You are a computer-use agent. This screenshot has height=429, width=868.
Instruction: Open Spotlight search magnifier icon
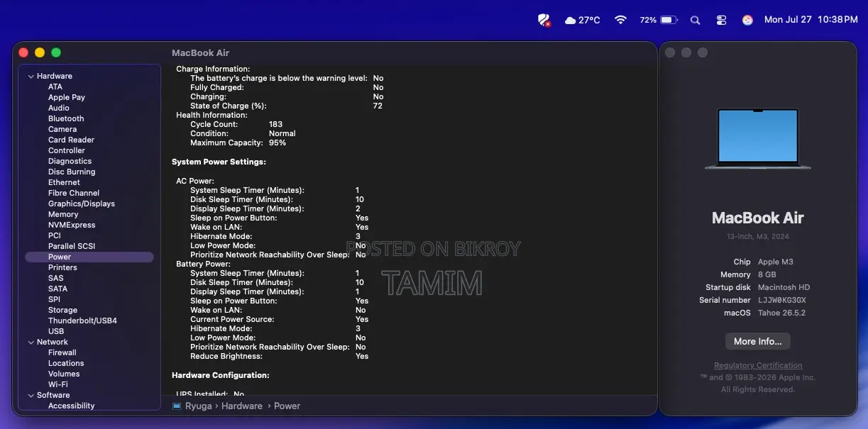click(696, 20)
